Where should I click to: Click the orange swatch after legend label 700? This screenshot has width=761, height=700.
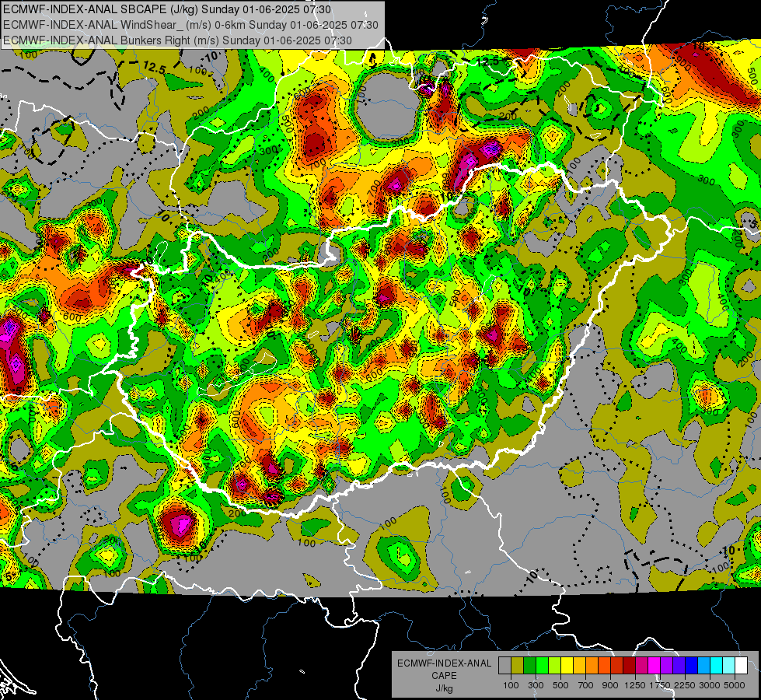592,666
